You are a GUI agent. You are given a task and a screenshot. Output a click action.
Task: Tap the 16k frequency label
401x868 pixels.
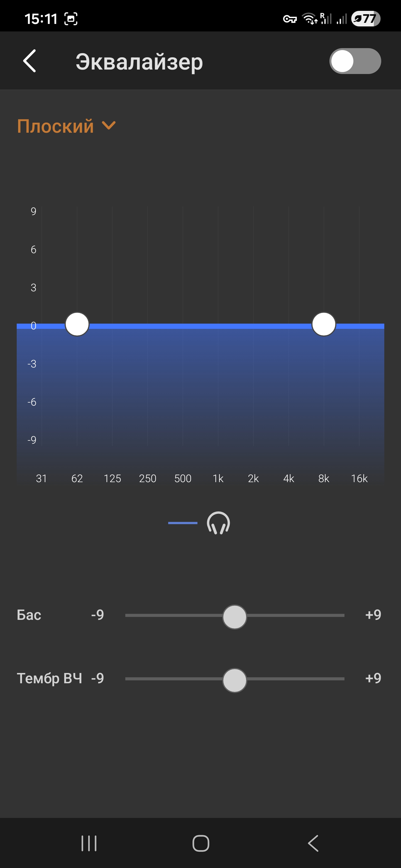coord(359,479)
